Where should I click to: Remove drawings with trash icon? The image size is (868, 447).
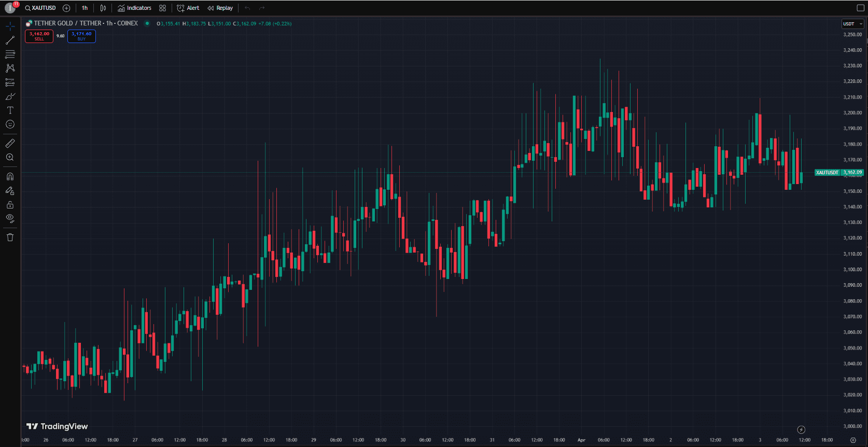10,238
